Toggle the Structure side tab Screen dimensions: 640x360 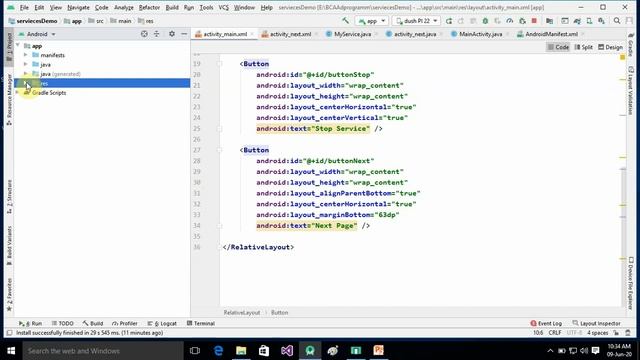9,197
